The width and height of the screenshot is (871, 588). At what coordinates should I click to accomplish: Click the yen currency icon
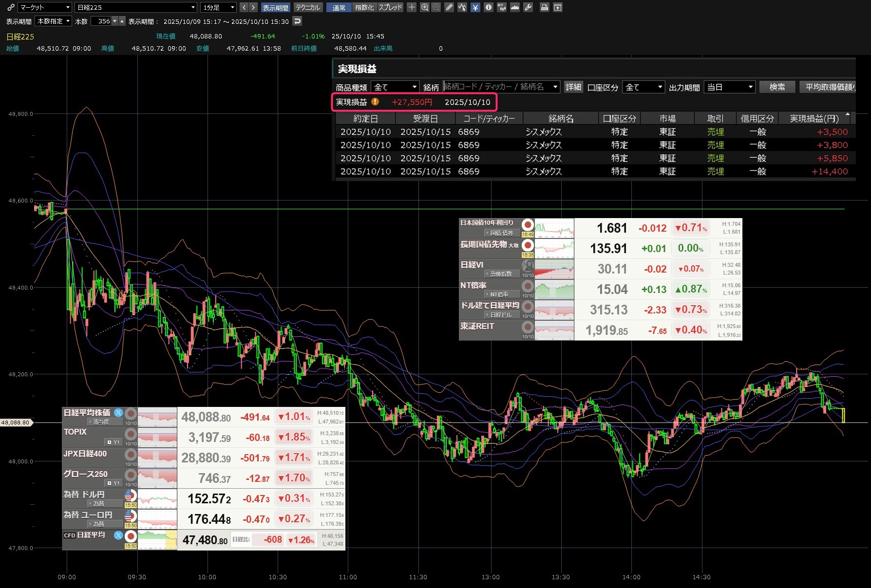click(x=475, y=7)
